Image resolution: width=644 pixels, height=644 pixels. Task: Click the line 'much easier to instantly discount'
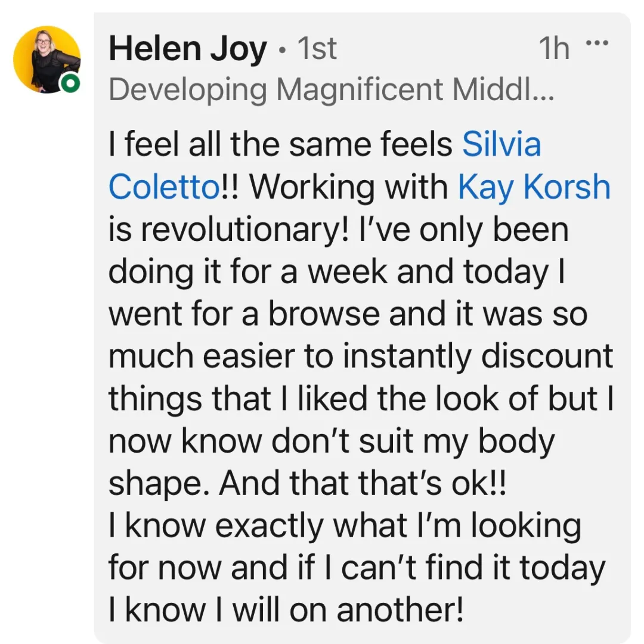(x=360, y=357)
